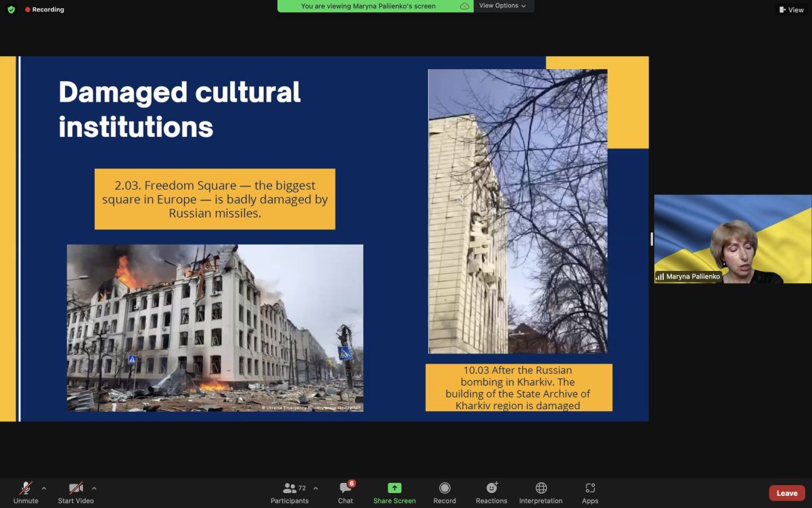Turn on camera with Start Video
This screenshot has width=812, height=508.
[x=76, y=492]
